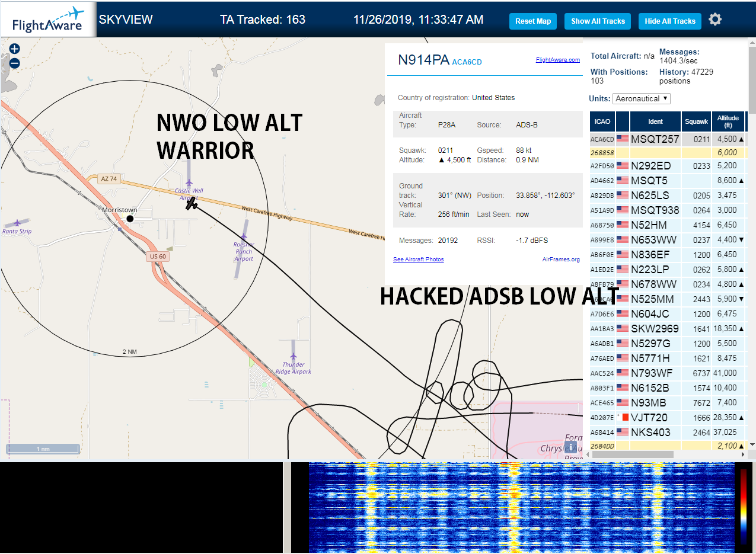Sort the table by Squawk column
This screenshot has height=554, width=756.
coord(696,121)
